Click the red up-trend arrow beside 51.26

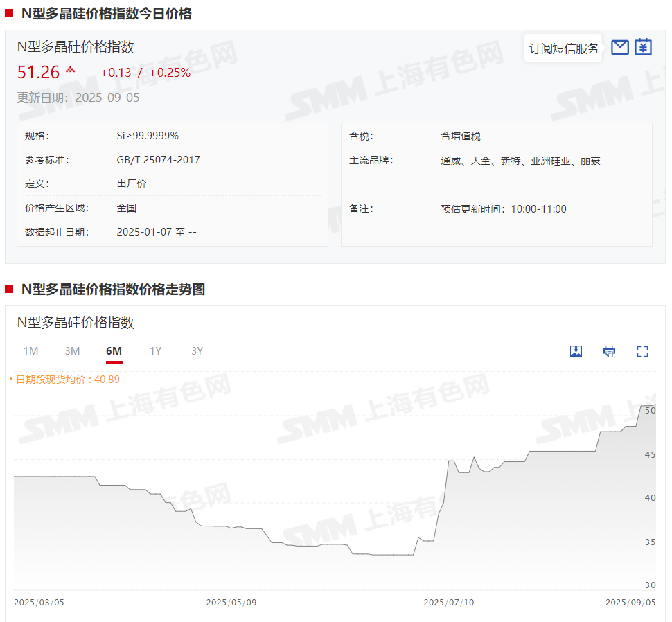tap(70, 71)
